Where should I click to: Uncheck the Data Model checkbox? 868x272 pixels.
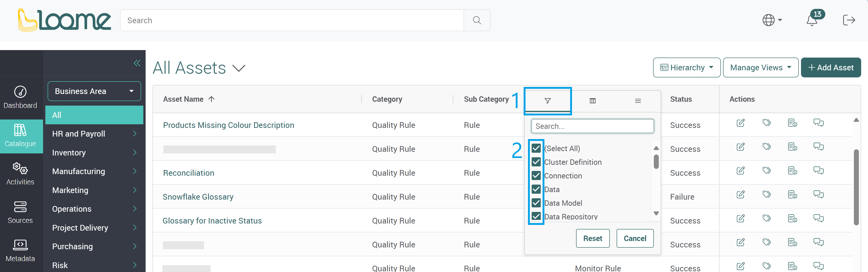pyautogui.click(x=536, y=203)
